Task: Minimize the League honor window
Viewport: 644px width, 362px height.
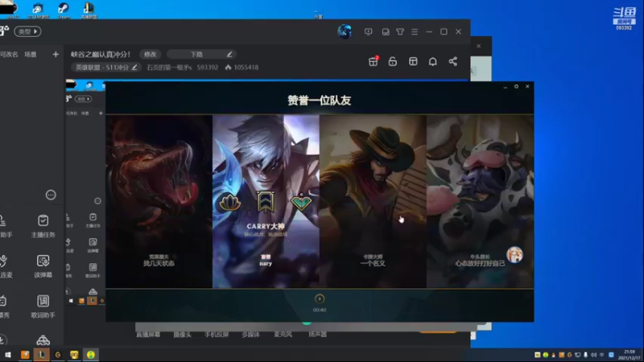Action: [x=506, y=87]
